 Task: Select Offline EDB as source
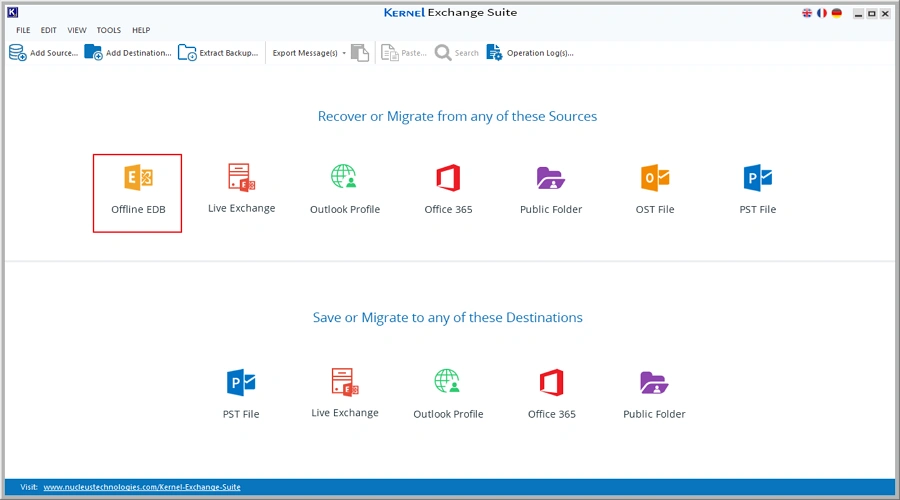pos(138,193)
